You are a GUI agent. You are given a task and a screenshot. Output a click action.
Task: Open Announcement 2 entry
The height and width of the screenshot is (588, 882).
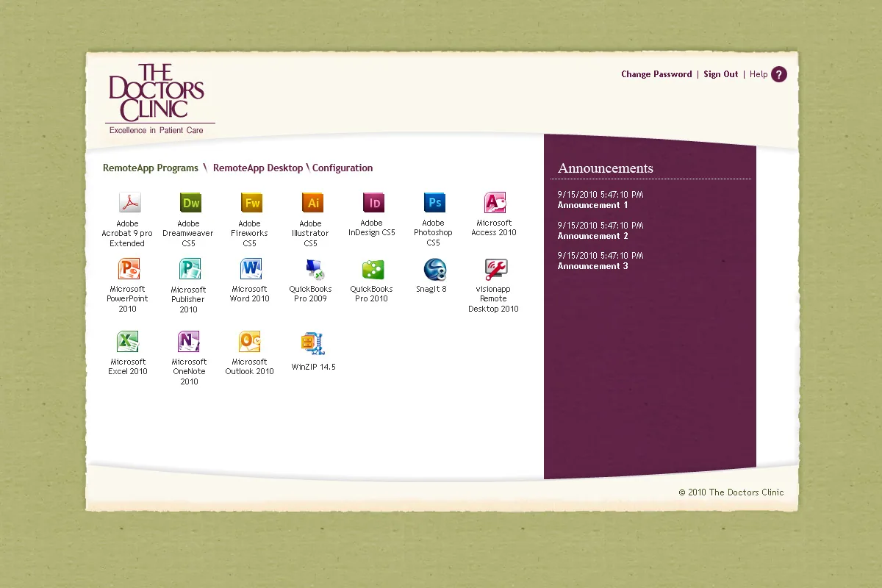(593, 236)
